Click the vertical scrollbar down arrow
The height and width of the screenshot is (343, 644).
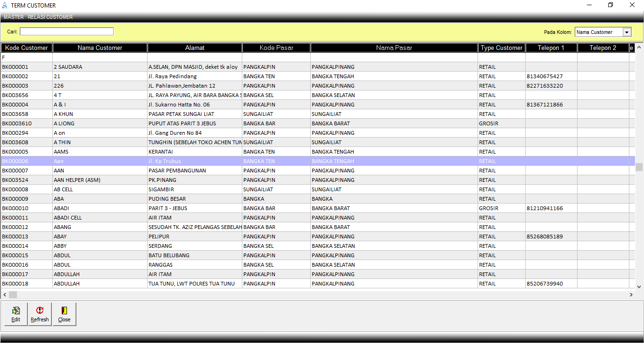639,286
